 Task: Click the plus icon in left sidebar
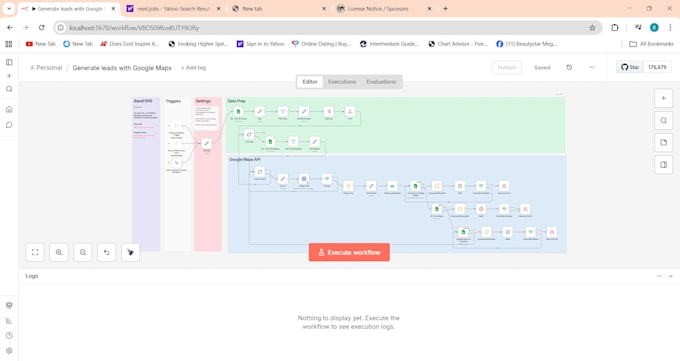[x=9, y=76]
